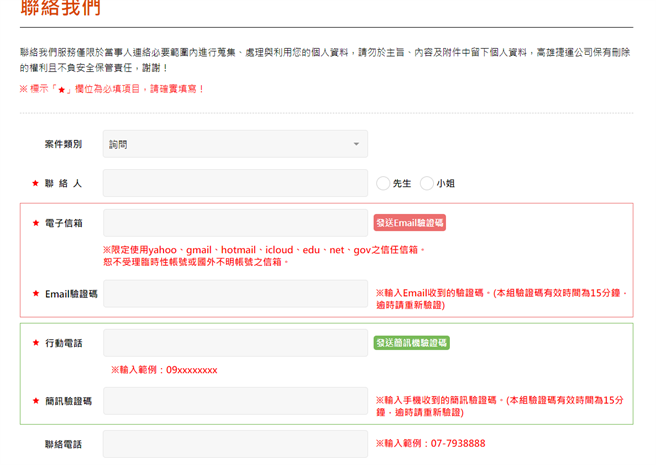
Task: Open the 案件類別 dropdown showing 詢問
Action: pyautogui.click(x=235, y=144)
